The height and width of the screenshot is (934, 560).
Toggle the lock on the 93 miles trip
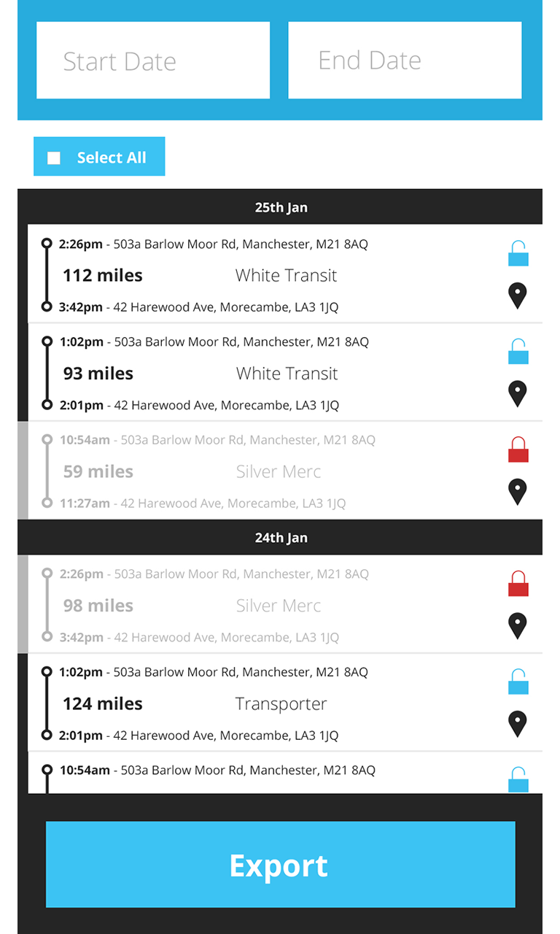[x=518, y=352]
